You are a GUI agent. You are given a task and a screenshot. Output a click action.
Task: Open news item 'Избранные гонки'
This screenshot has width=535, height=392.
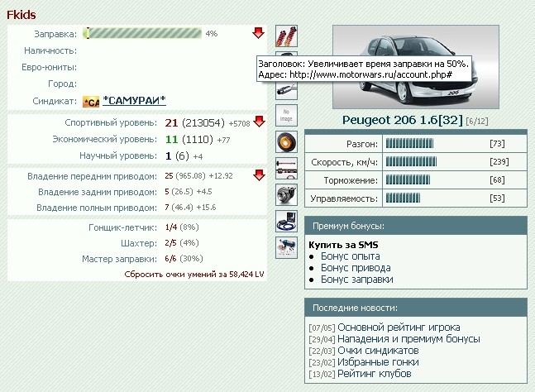pyautogui.click(x=378, y=362)
